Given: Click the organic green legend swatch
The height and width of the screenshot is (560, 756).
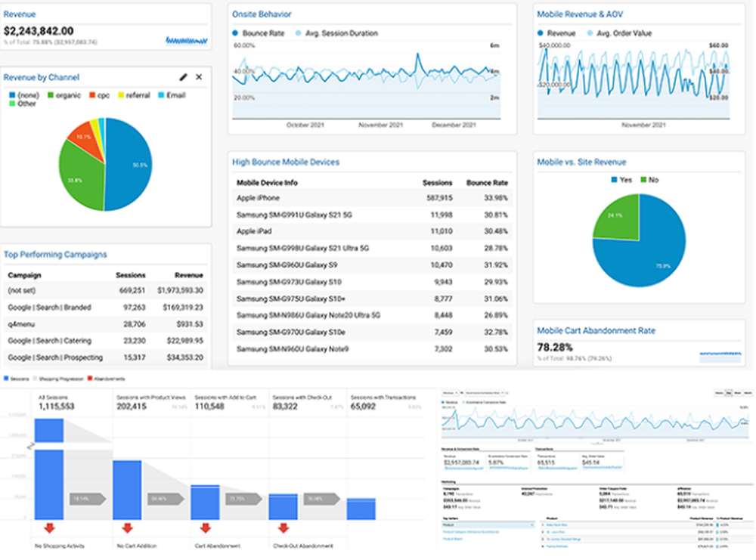Looking at the screenshot, I should (51, 95).
